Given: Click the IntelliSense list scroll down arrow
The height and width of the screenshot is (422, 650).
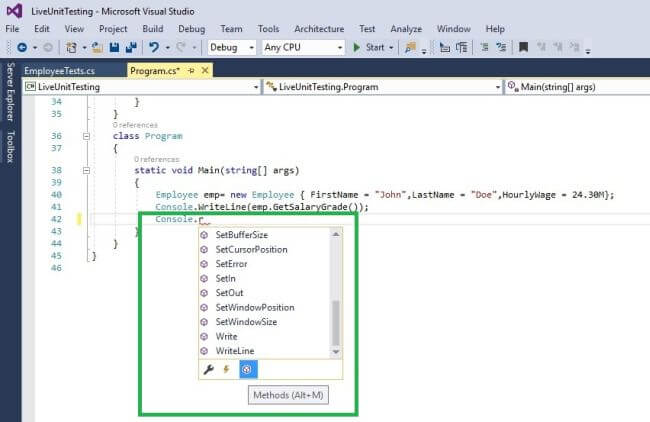Looking at the screenshot, I should [336, 352].
